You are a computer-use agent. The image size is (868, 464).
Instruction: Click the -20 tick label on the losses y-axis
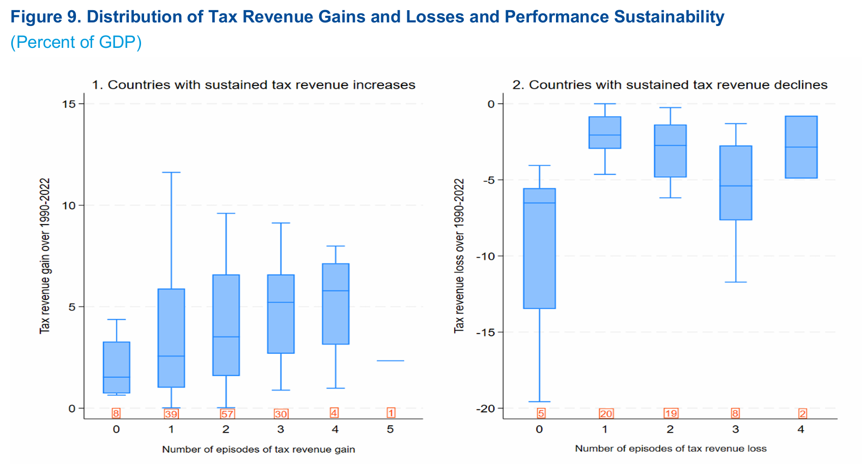click(485, 408)
